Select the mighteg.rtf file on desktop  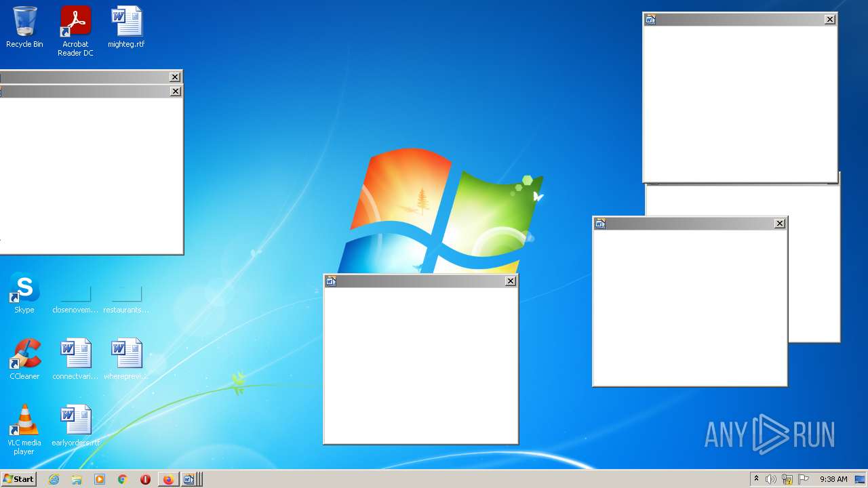point(126,27)
